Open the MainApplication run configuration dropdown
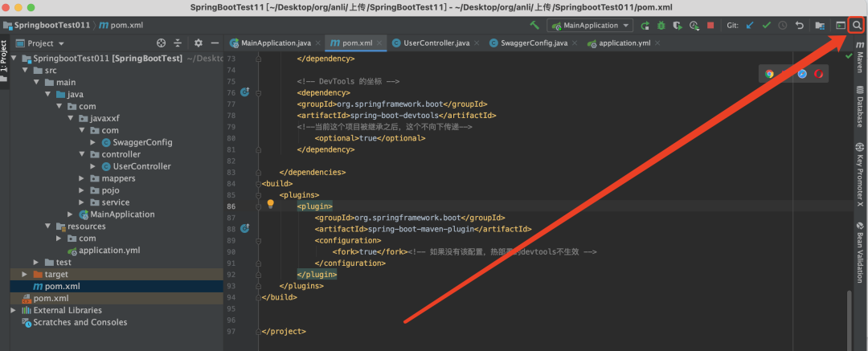This screenshot has height=351, width=868. pos(590,26)
